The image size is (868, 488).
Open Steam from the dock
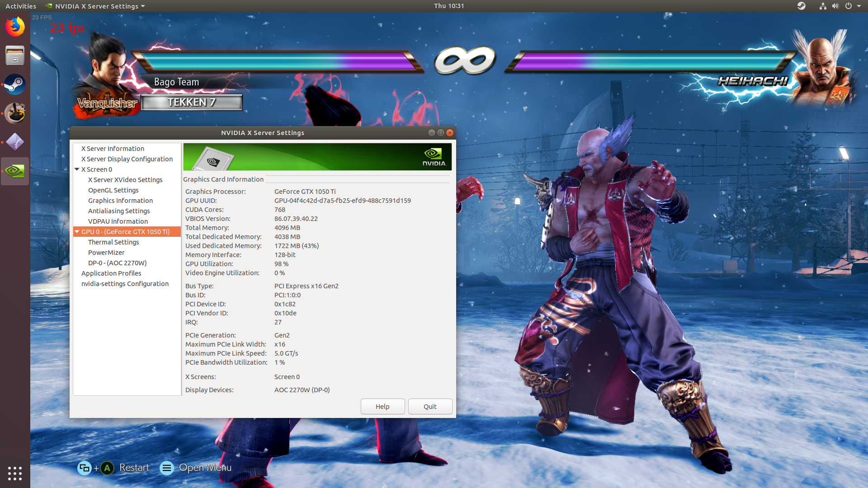point(15,84)
